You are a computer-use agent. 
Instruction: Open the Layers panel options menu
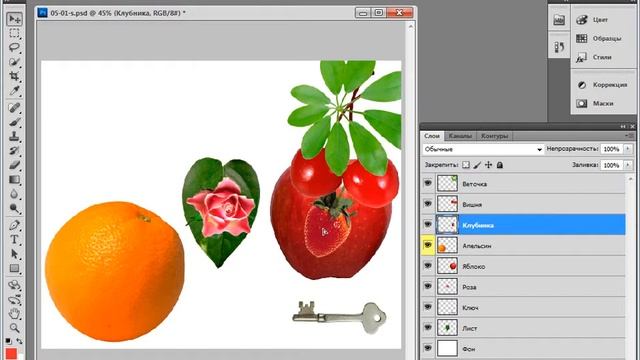tap(629, 136)
